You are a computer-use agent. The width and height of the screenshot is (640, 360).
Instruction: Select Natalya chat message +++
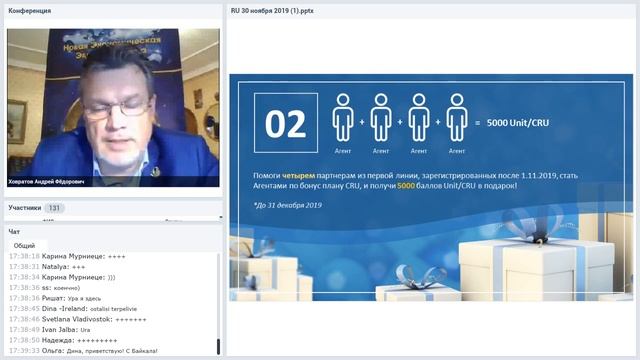pos(47,267)
